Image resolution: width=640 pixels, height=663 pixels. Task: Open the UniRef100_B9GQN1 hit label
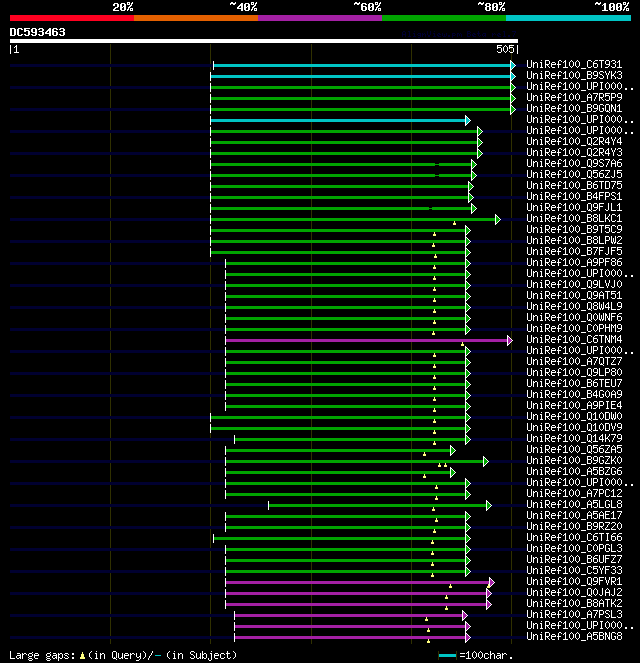pyautogui.click(x=574, y=108)
